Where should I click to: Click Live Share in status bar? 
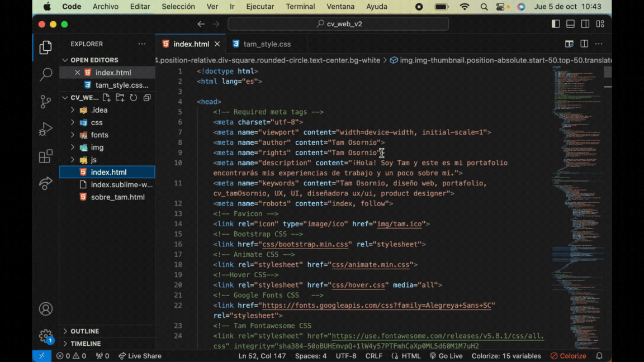tap(140, 356)
